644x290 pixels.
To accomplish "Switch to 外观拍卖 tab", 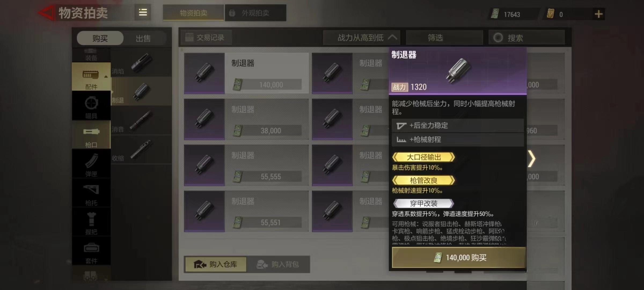I will (255, 13).
